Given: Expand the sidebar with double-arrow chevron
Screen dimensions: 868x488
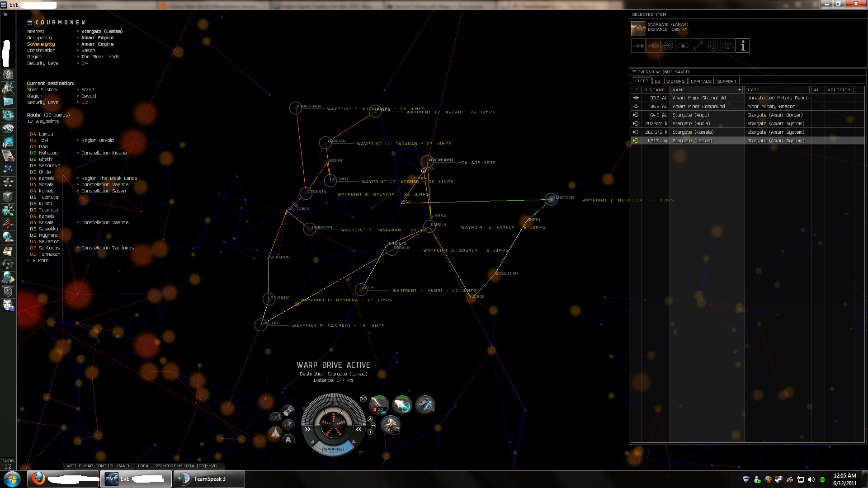Looking at the screenshot, I should 6,15.
